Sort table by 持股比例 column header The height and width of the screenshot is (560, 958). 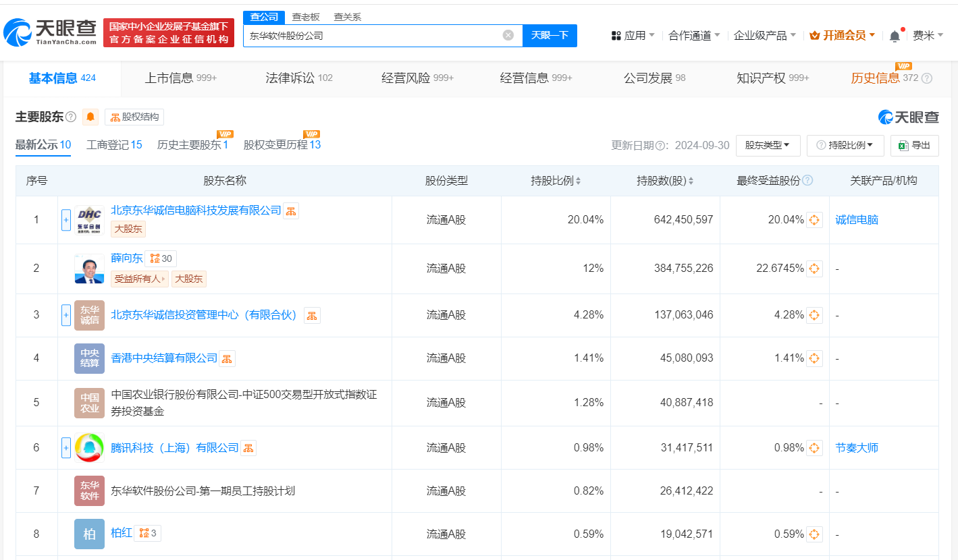556,181
